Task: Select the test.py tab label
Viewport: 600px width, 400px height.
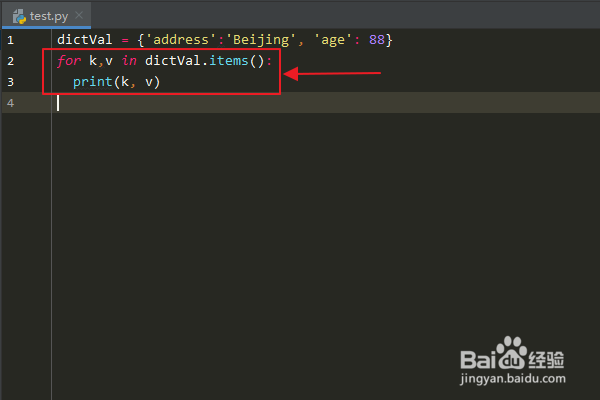Action: (x=49, y=16)
